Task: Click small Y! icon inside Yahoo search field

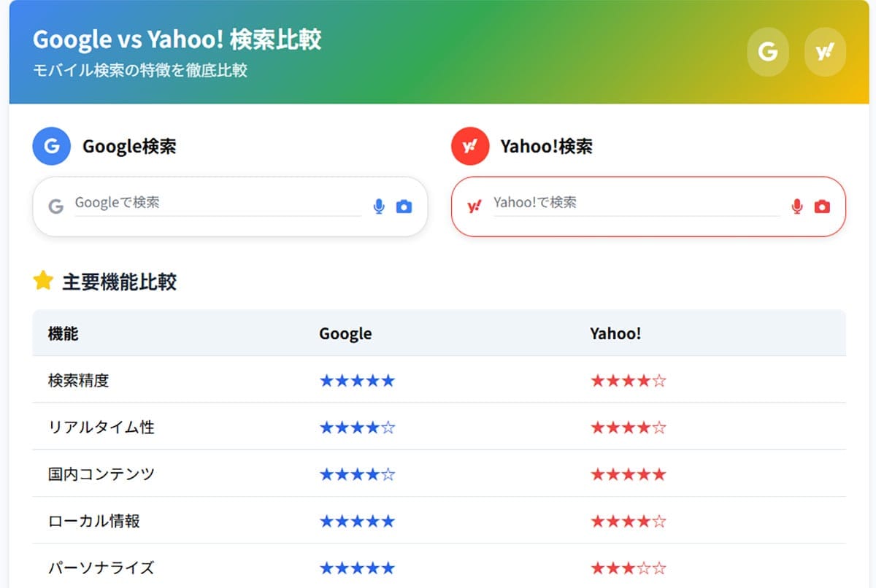Action: [x=474, y=206]
